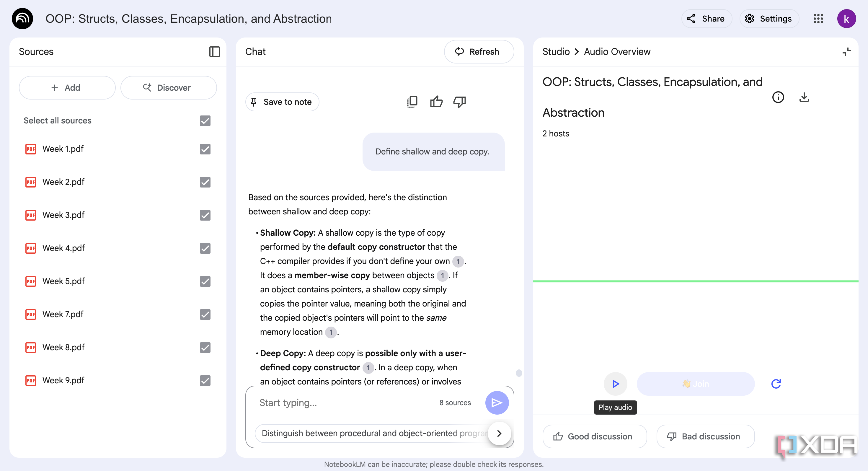
Task: Collapse the Audio Overview studio panel
Action: 847,52
